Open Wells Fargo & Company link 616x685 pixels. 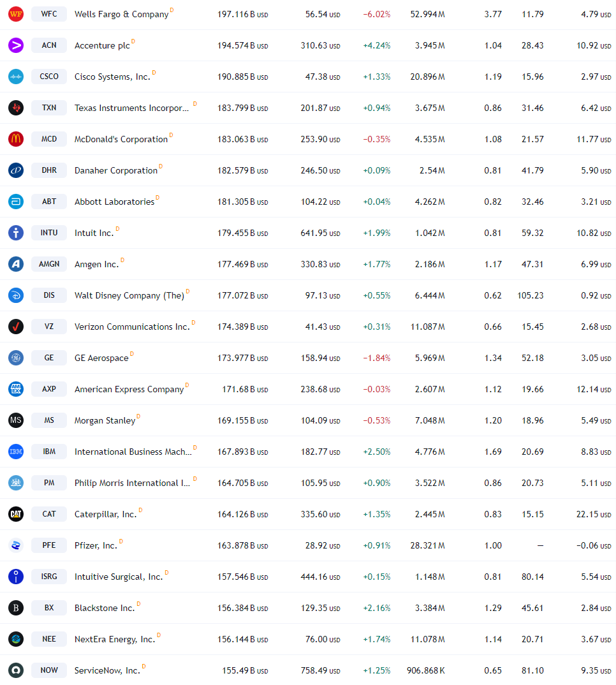[121, 15]
